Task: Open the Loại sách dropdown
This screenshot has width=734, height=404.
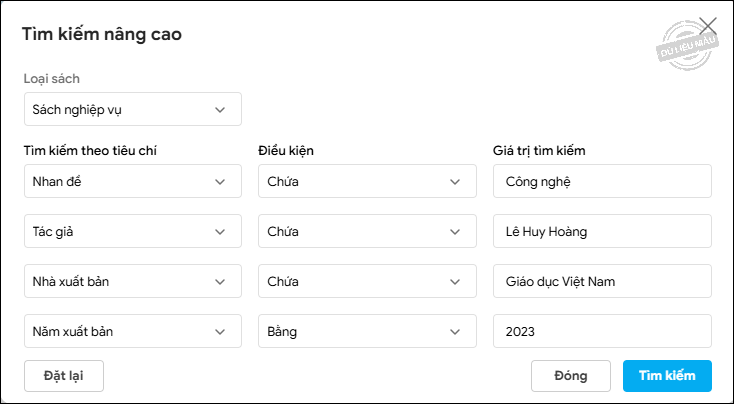Action: click(x=132, y=109)
